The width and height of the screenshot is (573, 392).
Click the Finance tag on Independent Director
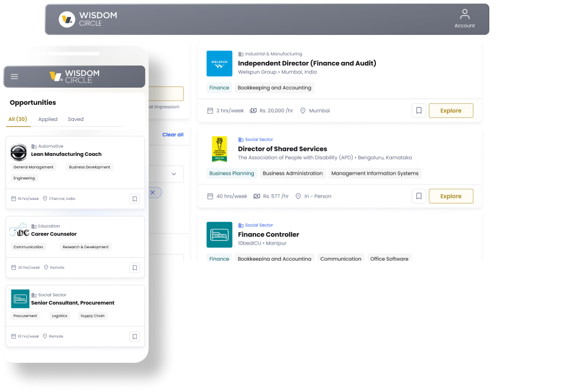pos(219,88)
